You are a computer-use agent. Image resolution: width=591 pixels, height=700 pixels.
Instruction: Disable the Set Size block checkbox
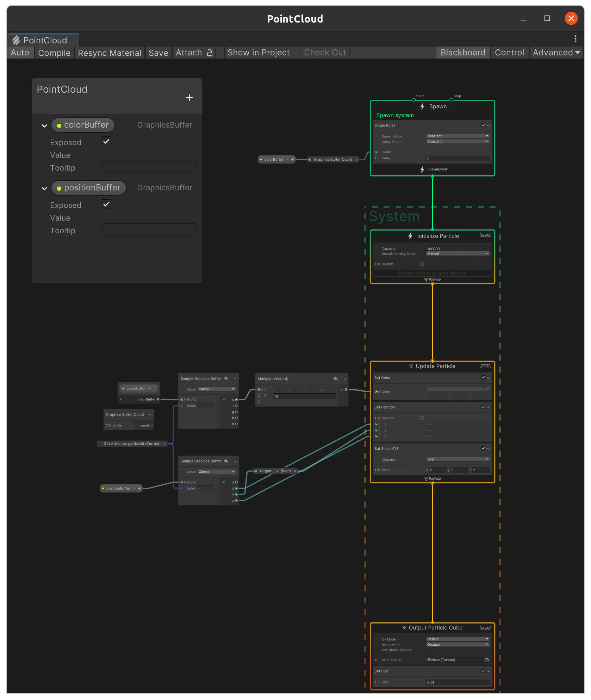pos(483,671)
